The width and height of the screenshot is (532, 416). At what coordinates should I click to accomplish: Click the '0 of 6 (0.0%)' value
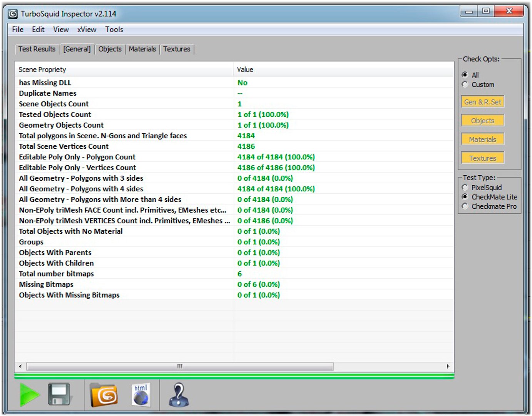point(259,284)
